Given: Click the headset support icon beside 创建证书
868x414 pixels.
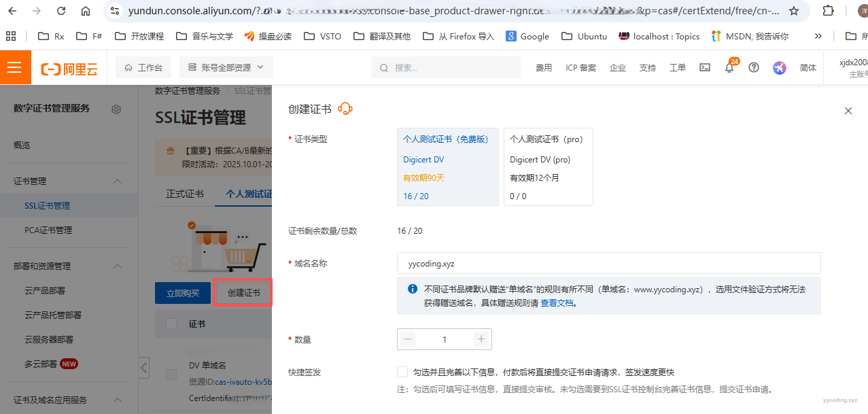Looking at the screenshot, I should point(345,109).
